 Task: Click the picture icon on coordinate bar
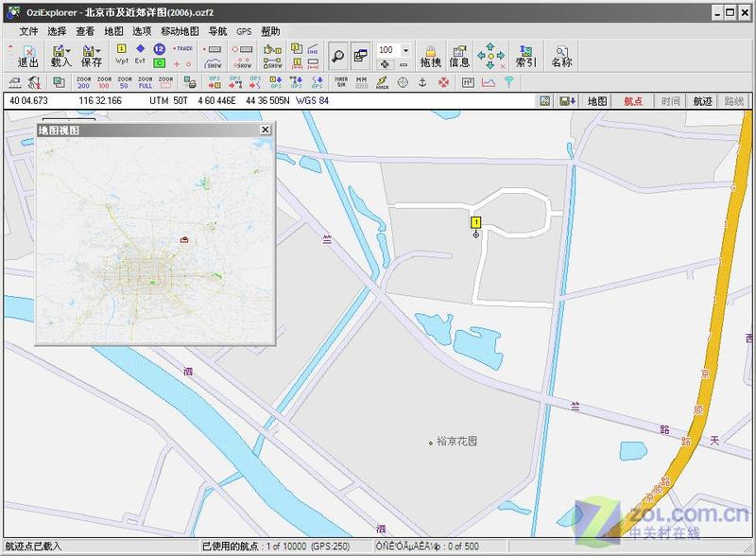pyautogui.click(x=545, y=101)
